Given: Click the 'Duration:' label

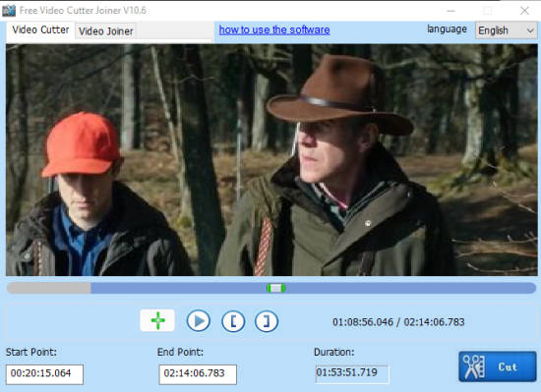Looking at the screenshot, I should point(334,352).
